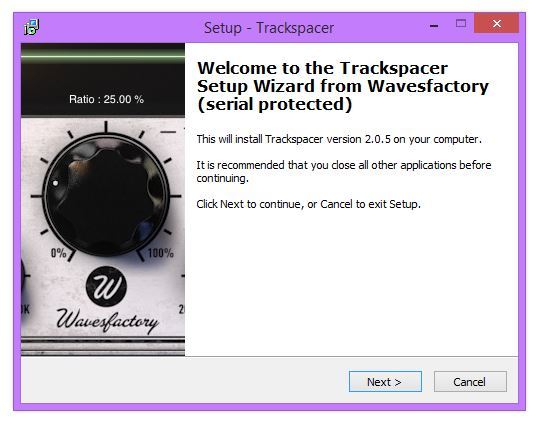Click the 'Click Next to continue' instruction
The image size is (538, 422).
[x=308, y=204]
